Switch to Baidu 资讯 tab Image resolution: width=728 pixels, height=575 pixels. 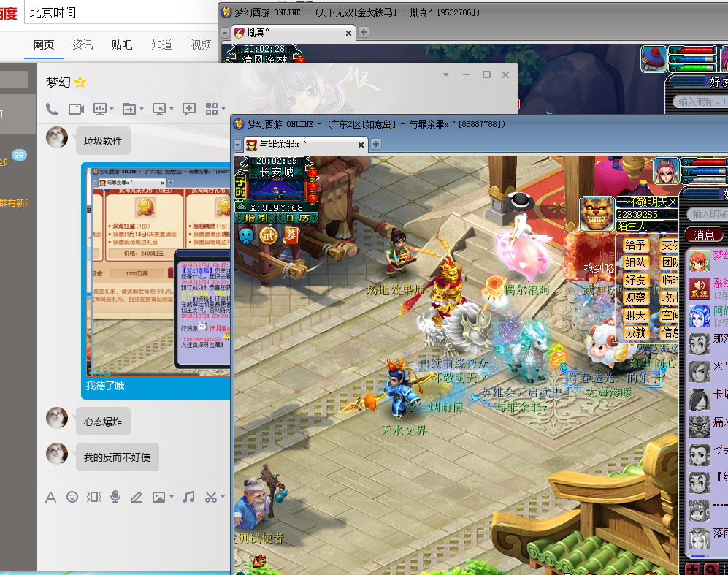pyautogui.click(x=83, y=45)
